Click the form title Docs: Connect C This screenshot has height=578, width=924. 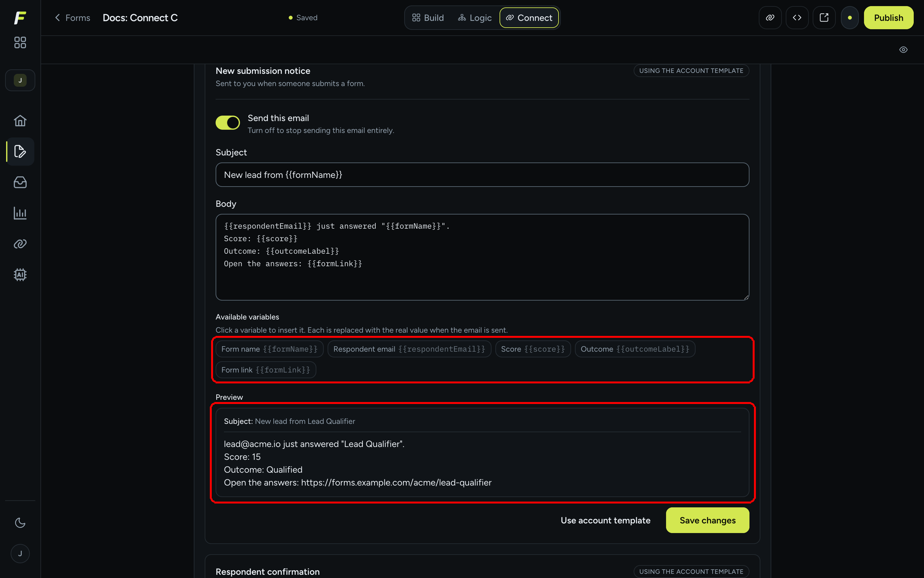tap(140, 18)
